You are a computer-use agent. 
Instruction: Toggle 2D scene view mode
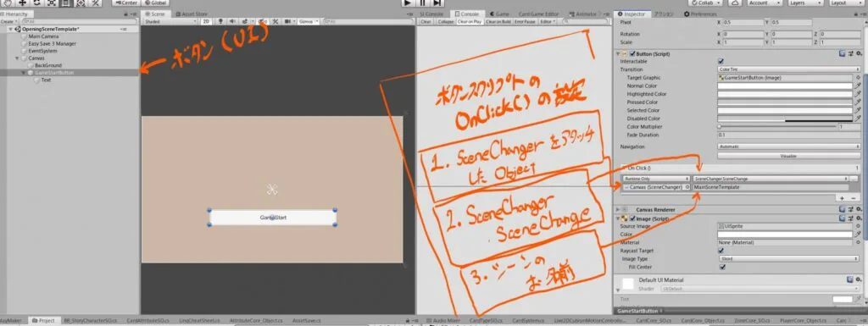click(x=206, y=21)
